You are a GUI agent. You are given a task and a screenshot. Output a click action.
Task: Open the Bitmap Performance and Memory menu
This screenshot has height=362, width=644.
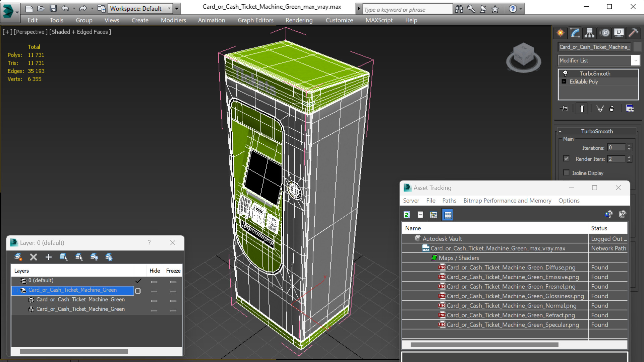point(507,201)
